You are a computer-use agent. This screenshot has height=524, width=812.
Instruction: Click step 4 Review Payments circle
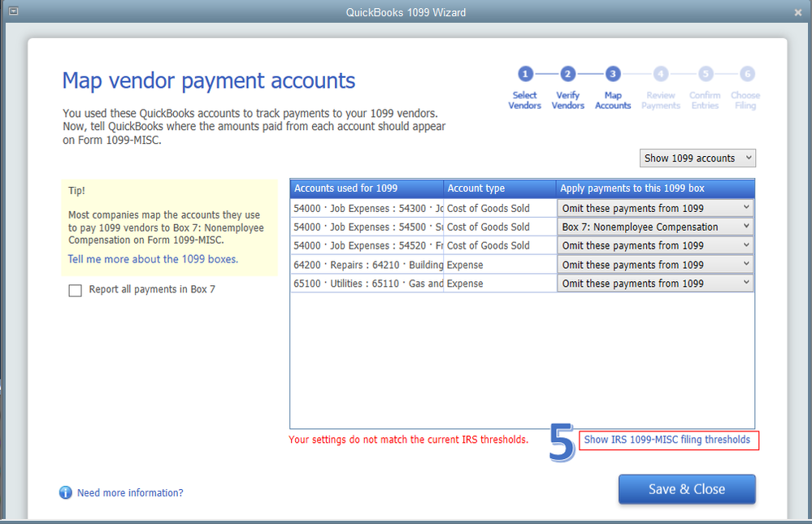point(660,74)
